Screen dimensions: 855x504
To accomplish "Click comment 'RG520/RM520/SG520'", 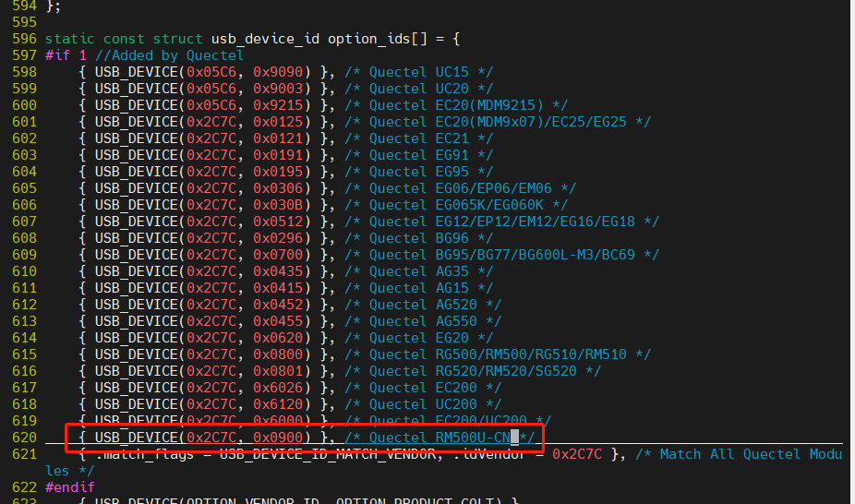I will (x=506, y=371).
